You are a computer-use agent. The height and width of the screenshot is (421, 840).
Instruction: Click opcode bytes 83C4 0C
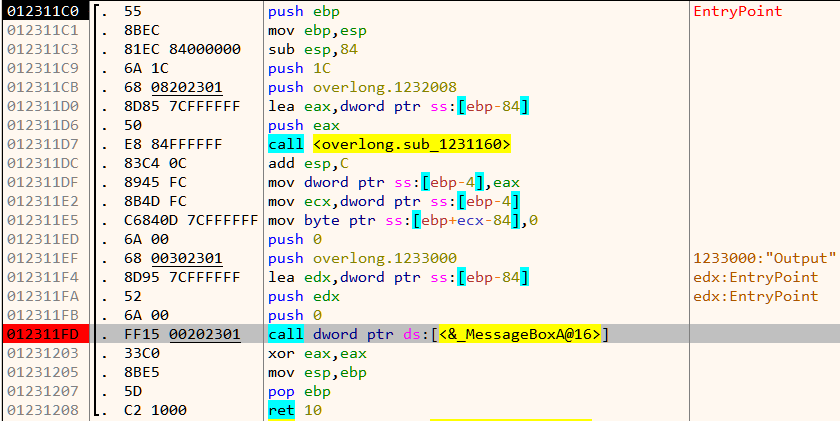[x=155, y=163]
